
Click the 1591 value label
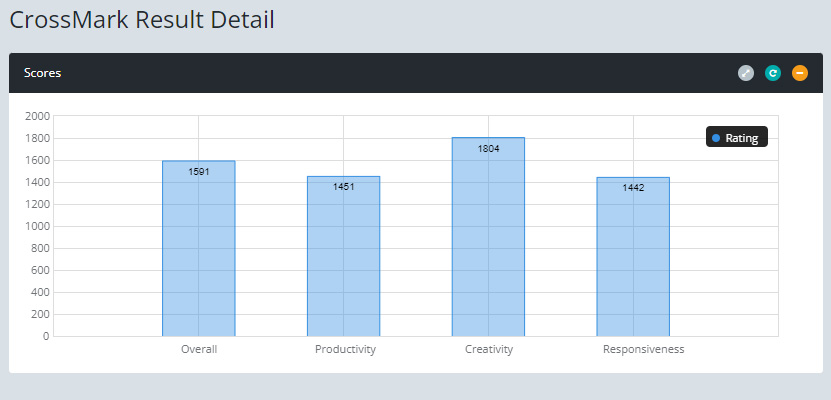(199, 172)
